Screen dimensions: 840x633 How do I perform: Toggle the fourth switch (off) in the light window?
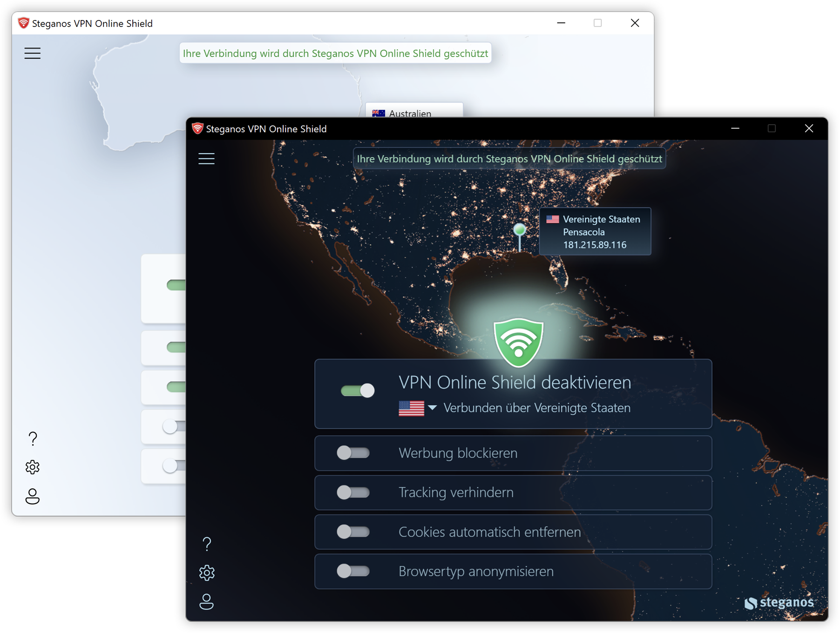click(174, 426)
